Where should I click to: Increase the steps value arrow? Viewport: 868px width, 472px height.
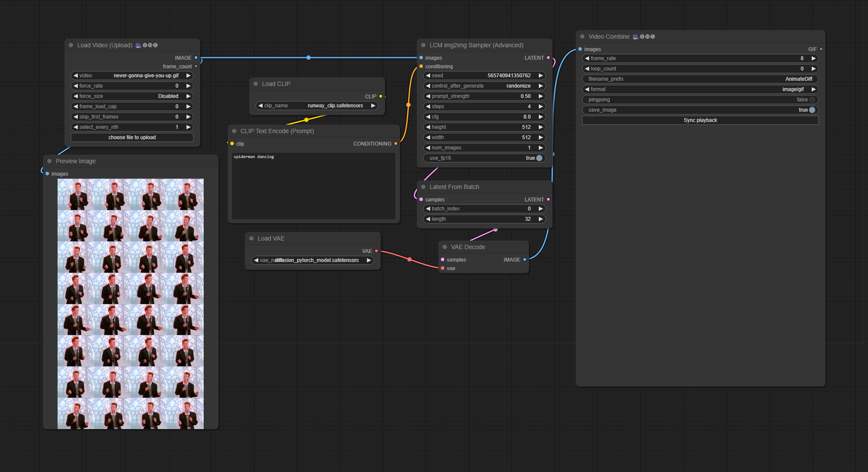541,107
